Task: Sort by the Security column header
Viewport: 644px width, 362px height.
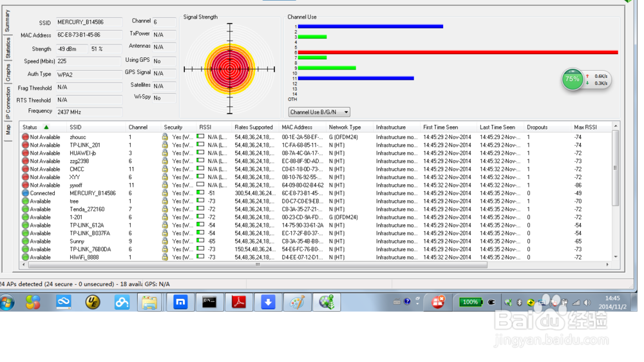Action: (178, 128)
